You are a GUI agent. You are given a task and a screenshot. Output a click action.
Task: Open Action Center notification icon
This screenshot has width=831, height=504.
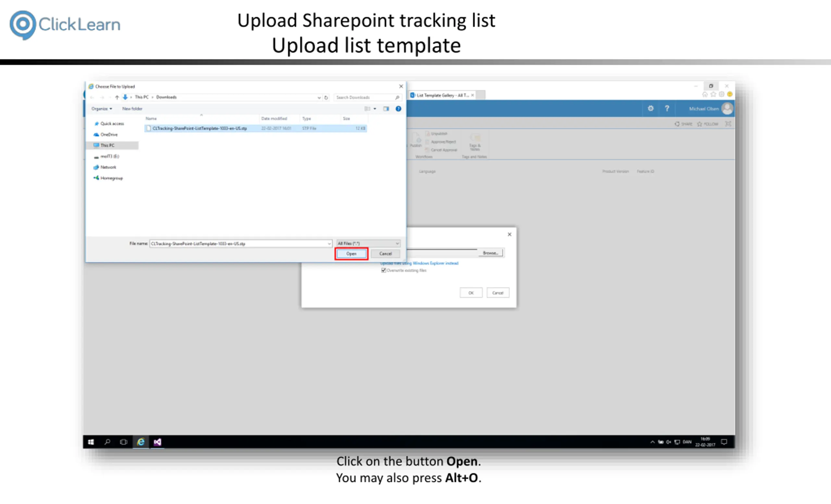pyautogui.click(x=724, y=442)
